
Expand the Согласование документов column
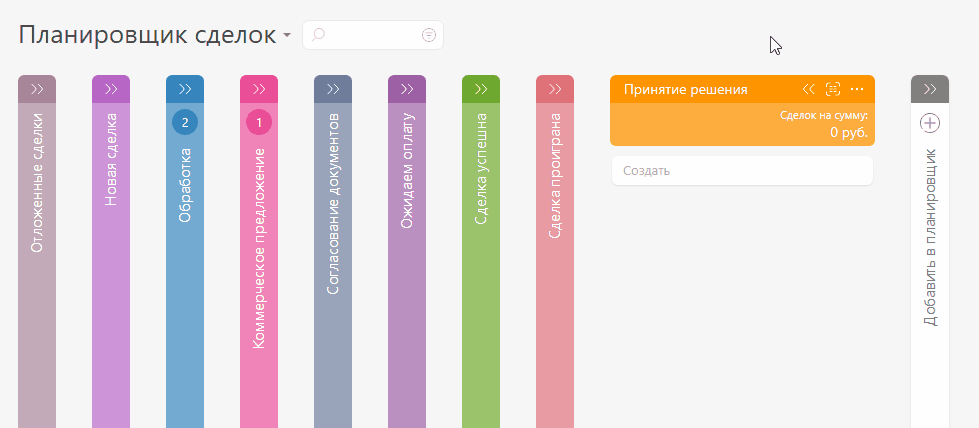[x=333, y=89]
